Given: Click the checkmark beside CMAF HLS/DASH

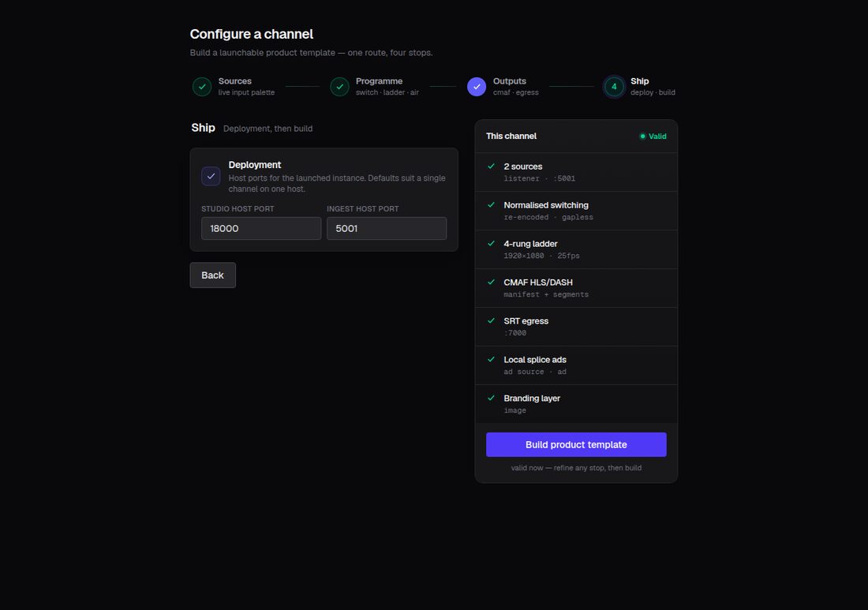Looking at the screenshot, I should click(x=491, y=283).
